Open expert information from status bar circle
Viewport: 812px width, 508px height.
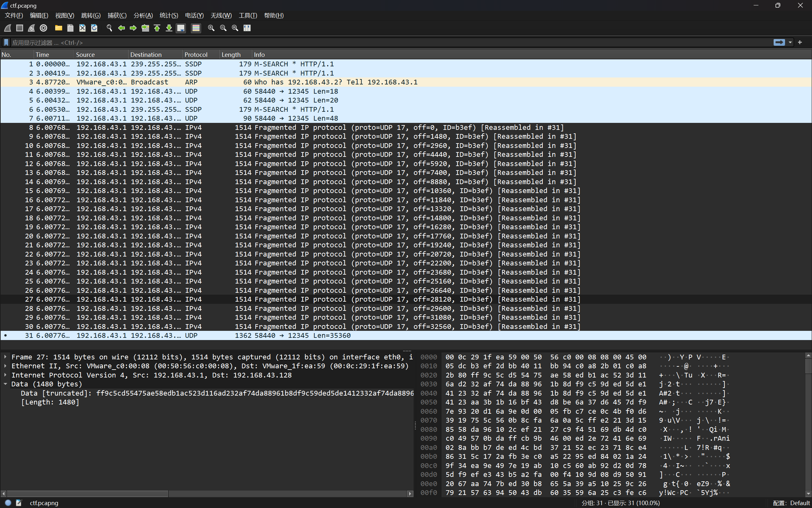[x=8, y=503]
